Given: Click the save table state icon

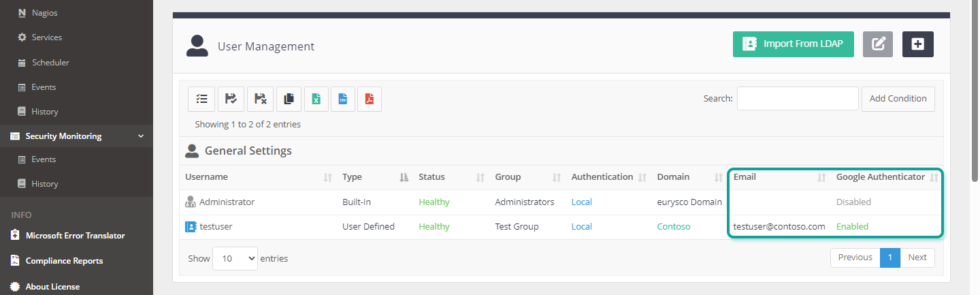Looking at the screenshot, I should pyautogui.click(x=231, y=99).
